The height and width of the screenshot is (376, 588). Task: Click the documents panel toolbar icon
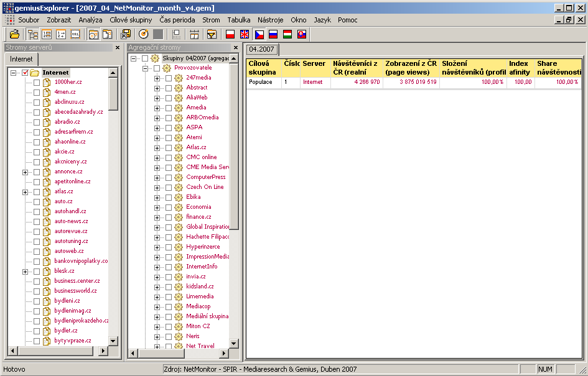108,34
